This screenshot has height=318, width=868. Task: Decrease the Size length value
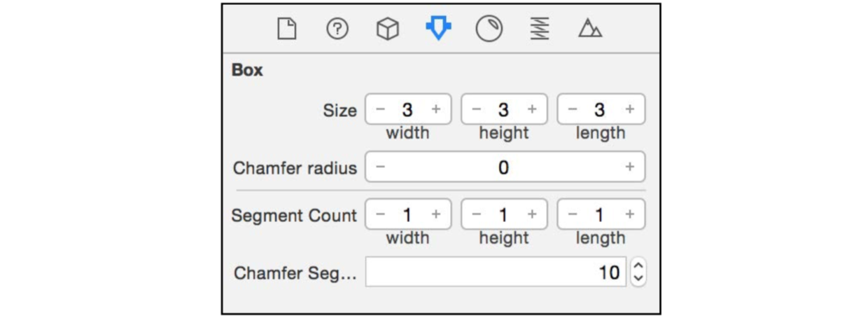[x=573, y=109]
